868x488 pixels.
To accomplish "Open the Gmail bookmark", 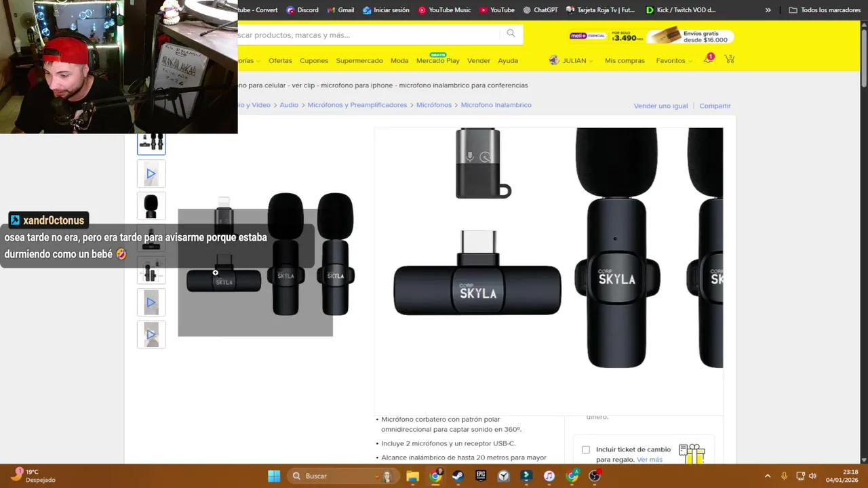I will pyautogui.click(x=341, y=10).
